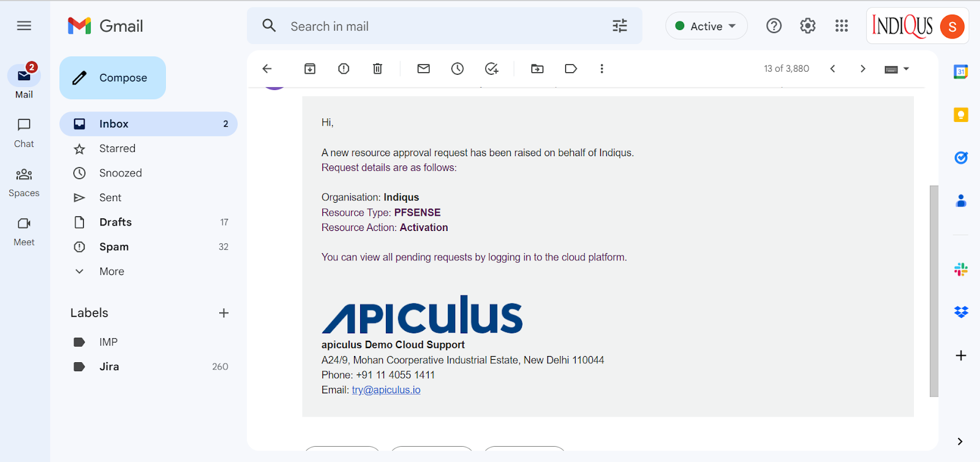Open the Active status dropdown

[706, 26]
